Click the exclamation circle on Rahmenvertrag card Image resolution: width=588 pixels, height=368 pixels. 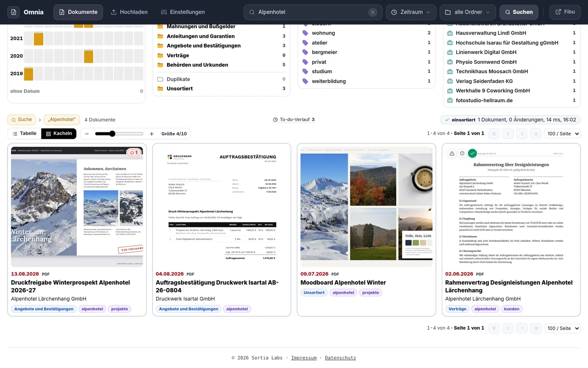(x=462, y=154)
